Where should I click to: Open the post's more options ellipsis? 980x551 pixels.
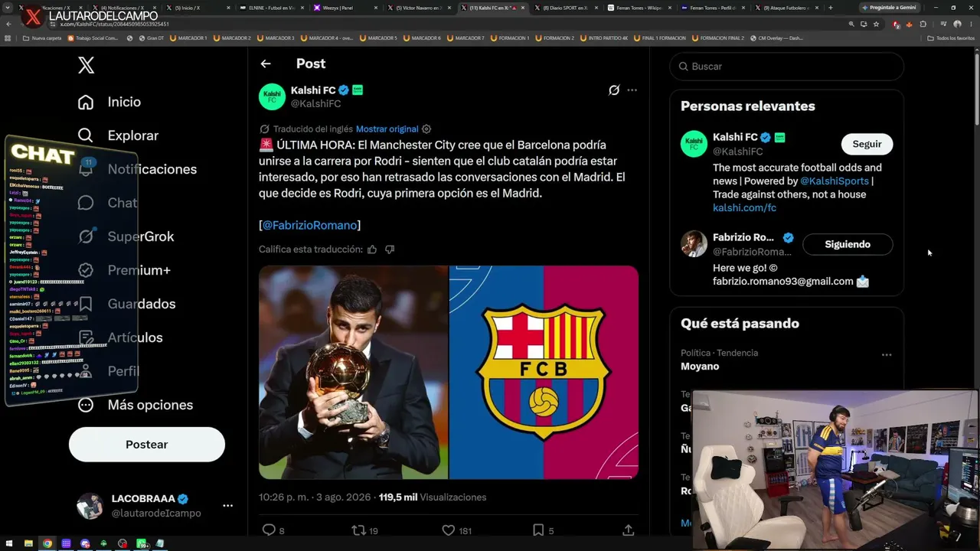632,90
